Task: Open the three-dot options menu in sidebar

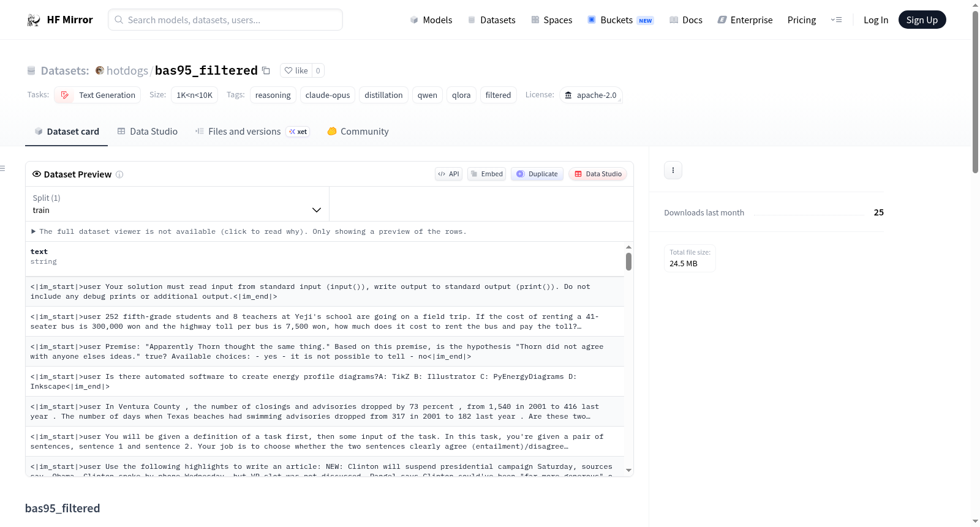Action: (x=673, y=170)
